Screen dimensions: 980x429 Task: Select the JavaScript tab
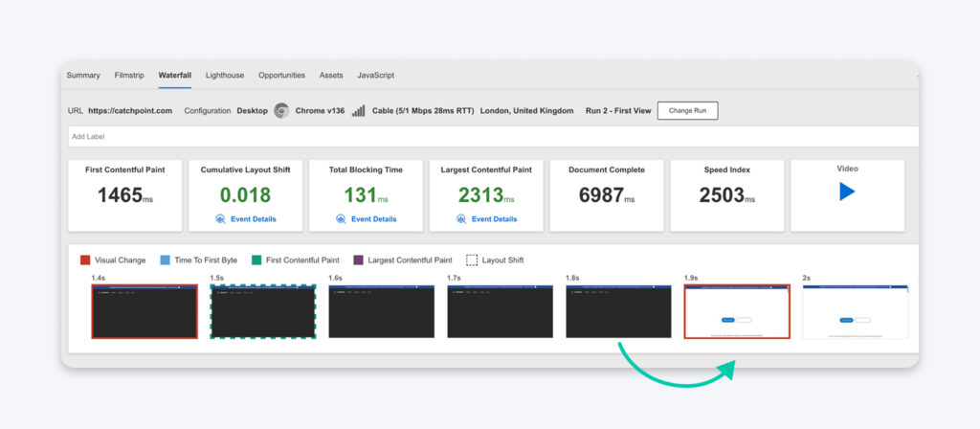375,76
